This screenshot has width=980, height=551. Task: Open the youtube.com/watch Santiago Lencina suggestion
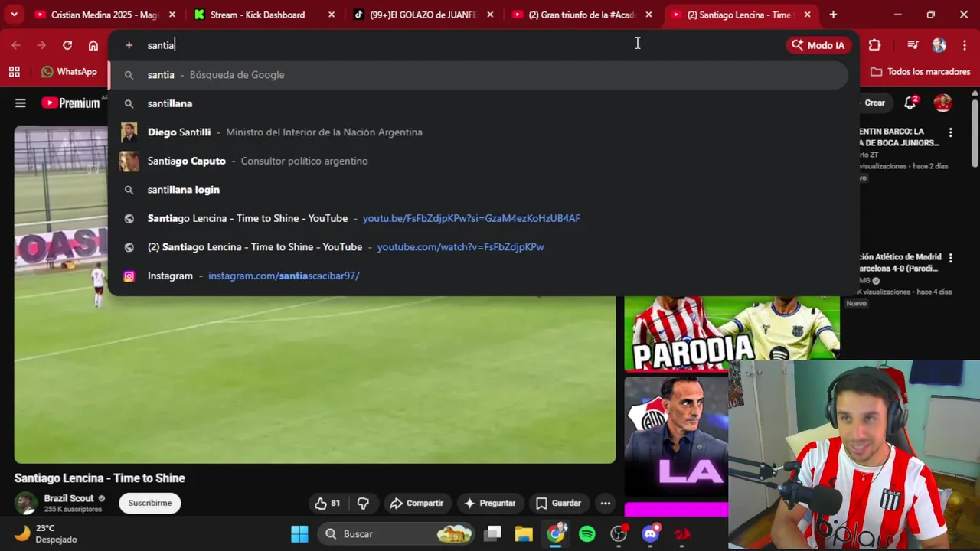pos(479,247)
